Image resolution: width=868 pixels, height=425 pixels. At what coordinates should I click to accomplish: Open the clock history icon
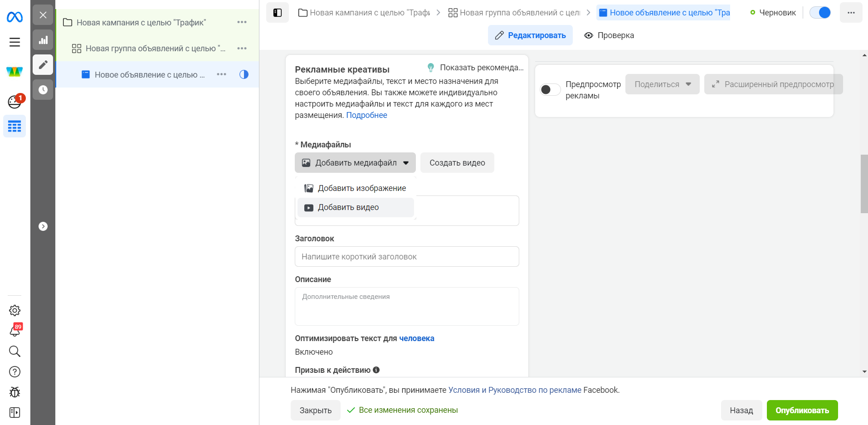[x=43, y=89]
